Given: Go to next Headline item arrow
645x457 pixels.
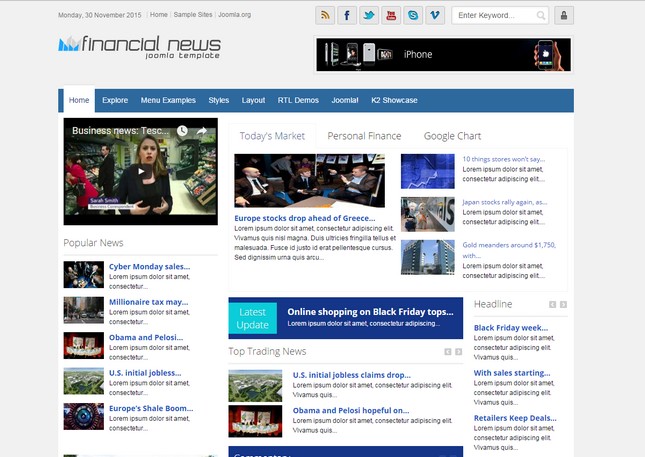Looking at the screenshot, I should (x=564, y=304).
